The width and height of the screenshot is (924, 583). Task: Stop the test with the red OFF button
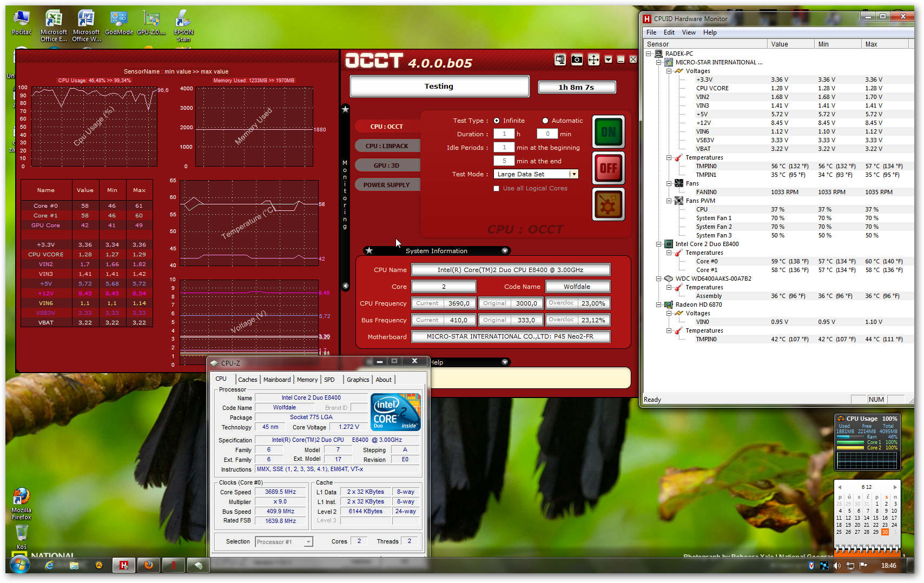click(x=609, y=168)
